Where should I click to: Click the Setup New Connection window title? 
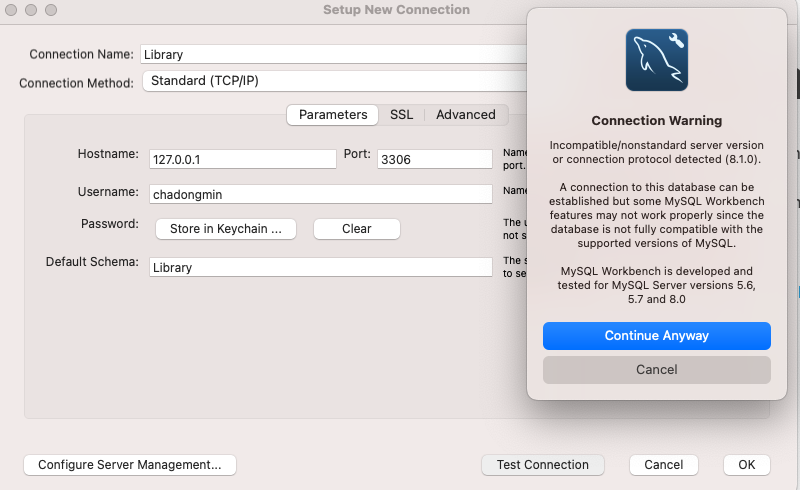click(x=396, y=10)
